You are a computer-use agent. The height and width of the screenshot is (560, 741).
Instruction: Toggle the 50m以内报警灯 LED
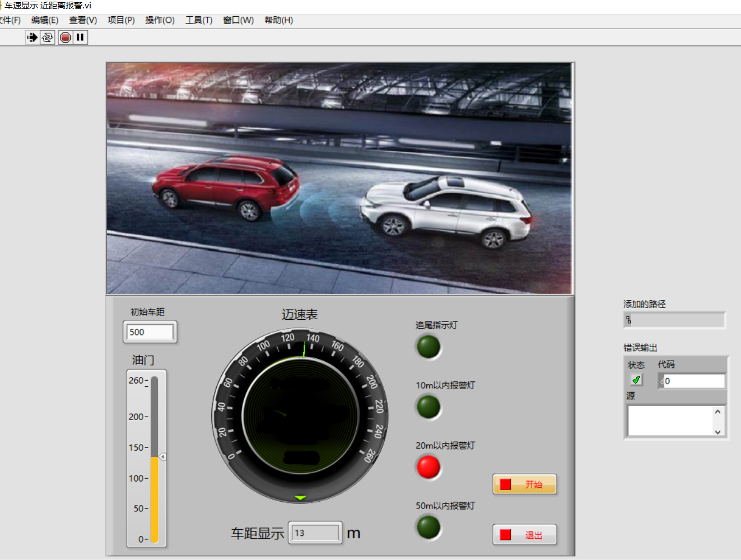[428, 527]
